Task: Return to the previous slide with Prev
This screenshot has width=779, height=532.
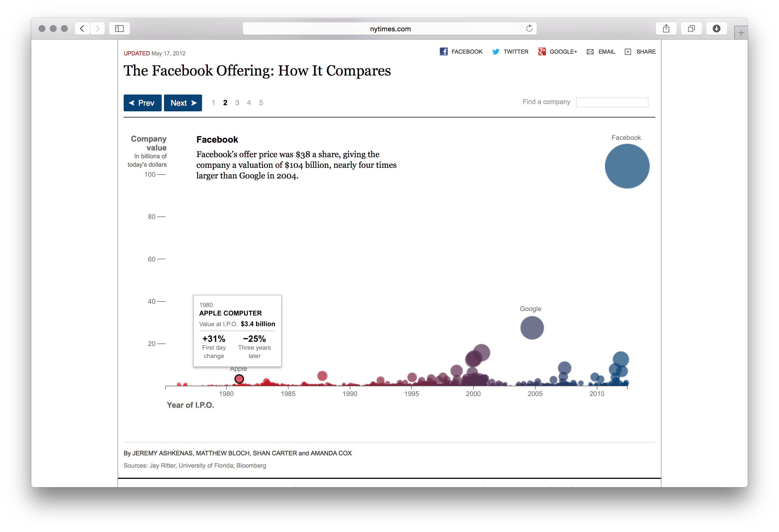Action: (x=142, y=103)
